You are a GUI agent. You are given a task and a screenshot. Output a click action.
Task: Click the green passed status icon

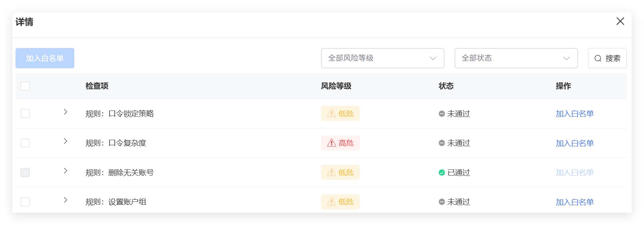point(442,173)
